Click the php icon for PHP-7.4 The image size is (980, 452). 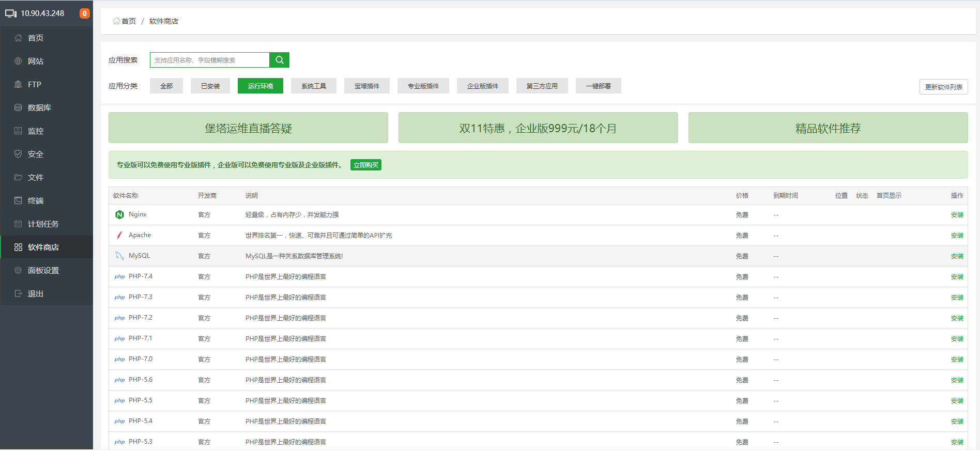click(119, 277)
